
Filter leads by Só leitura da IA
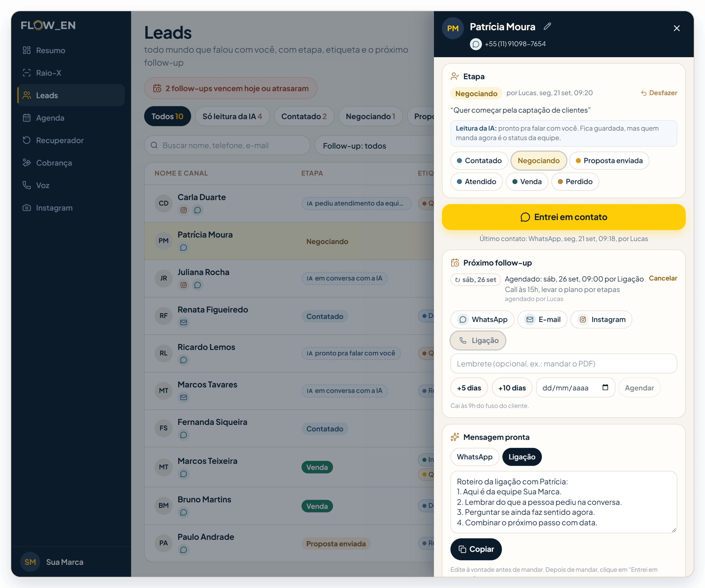[232, 116]
